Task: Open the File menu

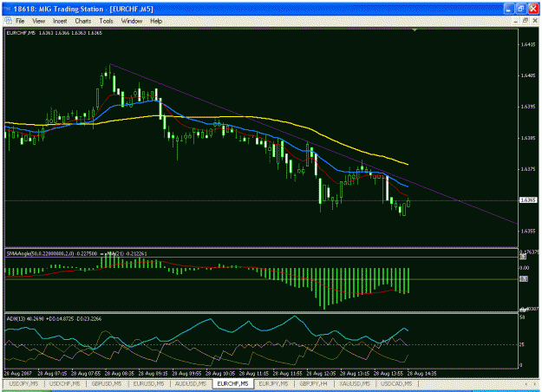Action: [x=20, y=21]
